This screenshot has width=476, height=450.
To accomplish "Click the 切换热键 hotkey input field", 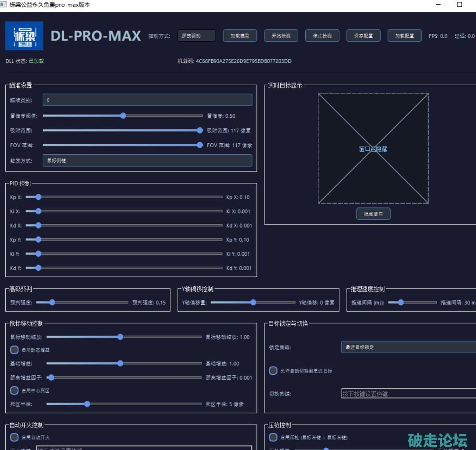I will coord(408,394).
